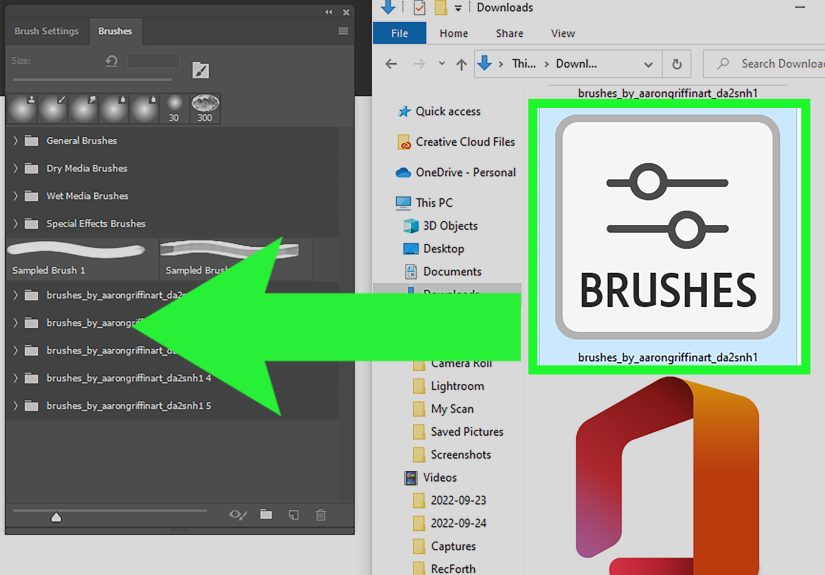The height and width of the screenshot is (575, 825).
Task: Open the address bar history dropdown
Action: pyautogui.click(x=648, y=65)
